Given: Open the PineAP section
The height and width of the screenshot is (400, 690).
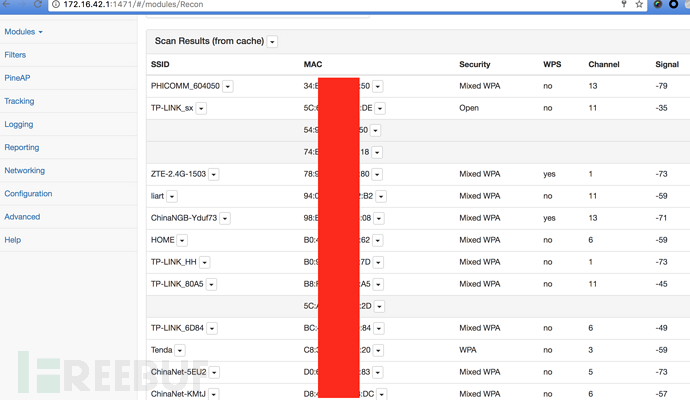Looking at the screenshot, I should [x=17, y=78].
